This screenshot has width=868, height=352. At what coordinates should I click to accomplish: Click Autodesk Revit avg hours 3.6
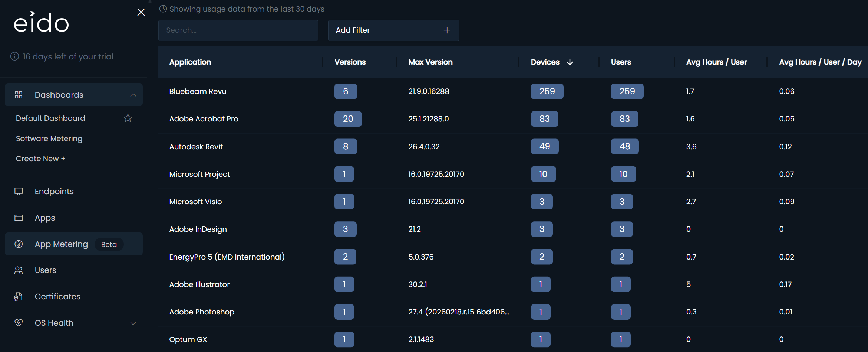691,147
